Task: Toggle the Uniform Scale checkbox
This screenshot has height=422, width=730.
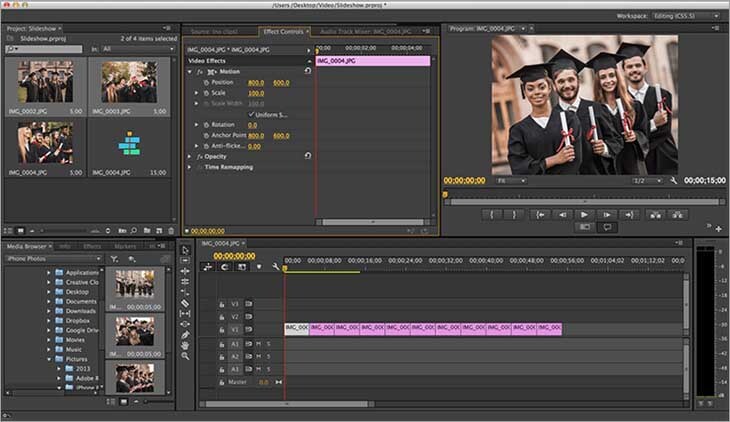Action: tap(251, 115)
